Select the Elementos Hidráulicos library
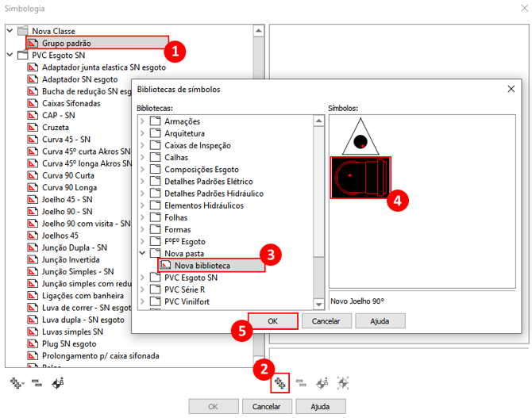Viewport: 532px width, 418px height. click(203, 205)
